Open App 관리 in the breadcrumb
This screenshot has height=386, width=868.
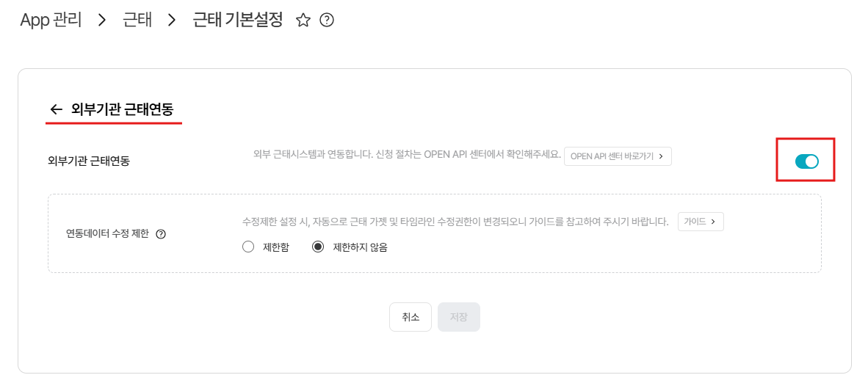(51, 21)
